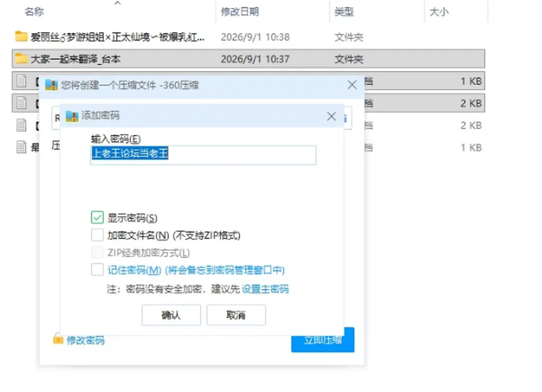Viewport: 542px width, 392px height.
Task: Click the folder icon of 爱丽丝 folder
Action: pyautogui.click(x=21, y=36)
